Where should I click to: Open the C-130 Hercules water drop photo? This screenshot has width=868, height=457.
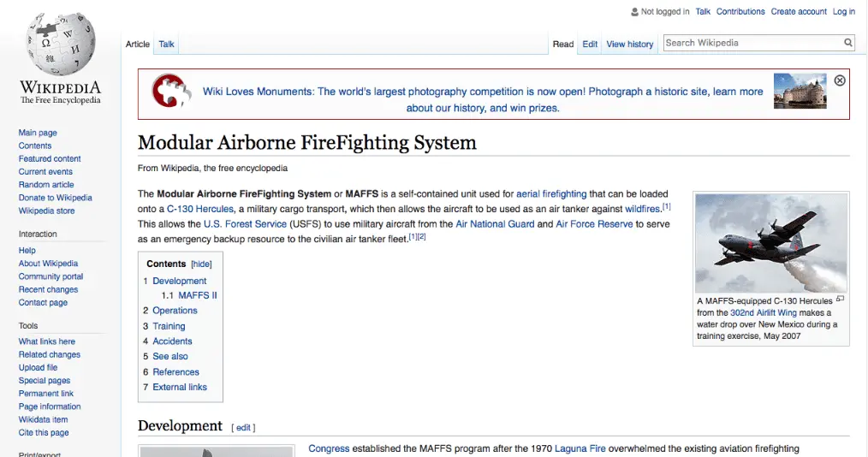point(771,243)
